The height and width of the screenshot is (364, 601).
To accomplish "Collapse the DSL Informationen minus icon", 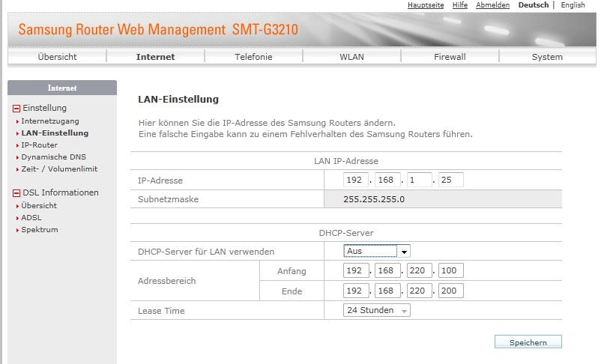I will [x=16, y=193].
